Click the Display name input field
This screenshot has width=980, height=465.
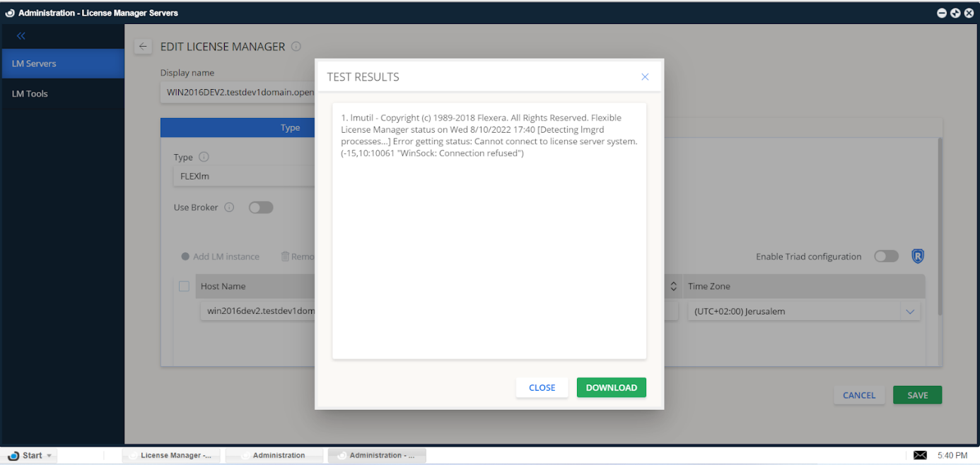(x=237, y=92)
